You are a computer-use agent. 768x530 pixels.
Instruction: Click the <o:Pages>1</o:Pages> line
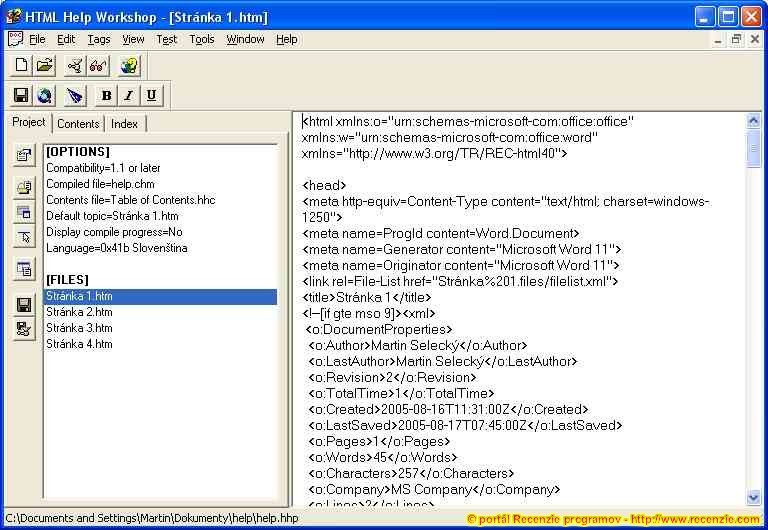coord(379,441)
